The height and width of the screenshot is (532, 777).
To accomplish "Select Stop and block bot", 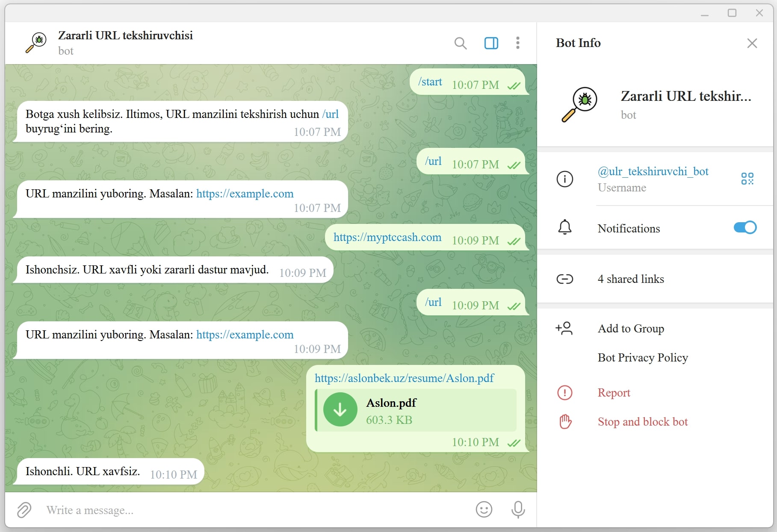I will (642, 422).
